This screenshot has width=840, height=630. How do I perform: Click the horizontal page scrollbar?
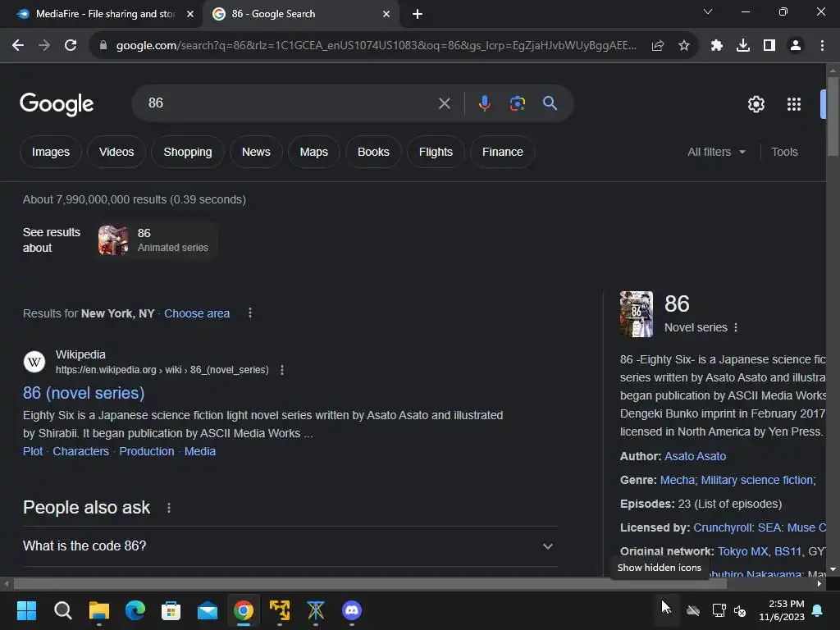tap(370, 583)
